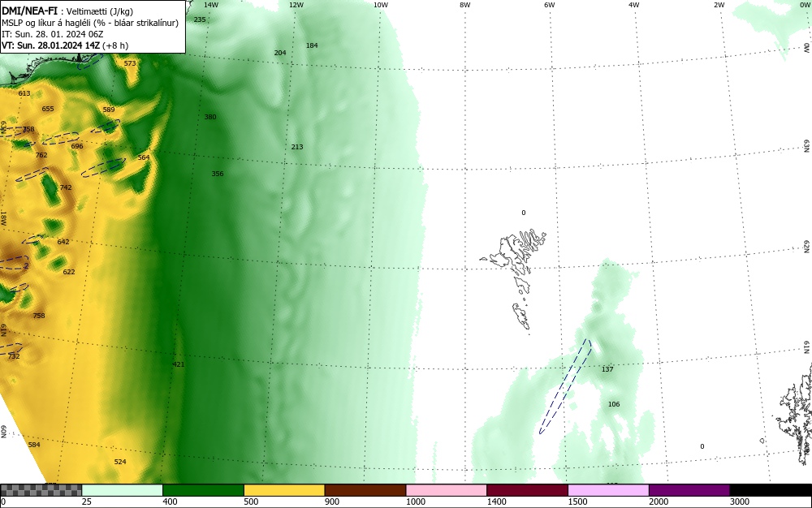
Task: Click the 742 CAPE value
Action: (x=66, y=187)
